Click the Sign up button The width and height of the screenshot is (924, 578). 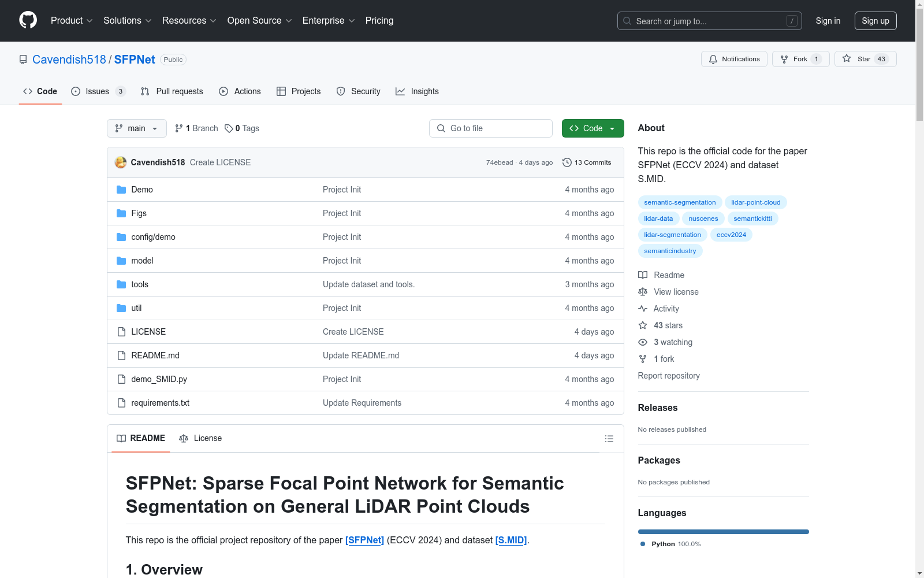(875, 21)
